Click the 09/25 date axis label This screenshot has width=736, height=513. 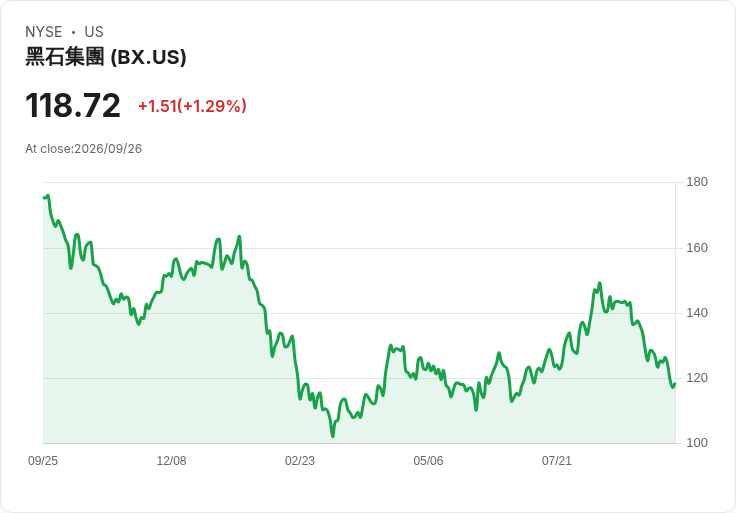(43, 461)
